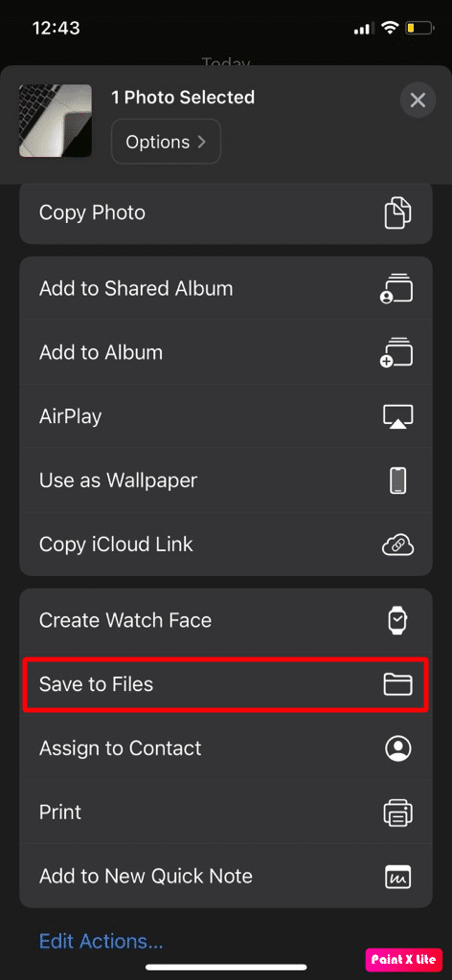Image resolution: width=452 pixels, height=980 pixels.
Task: Open Edit Actions link
Action: click(x=101, y=941)
